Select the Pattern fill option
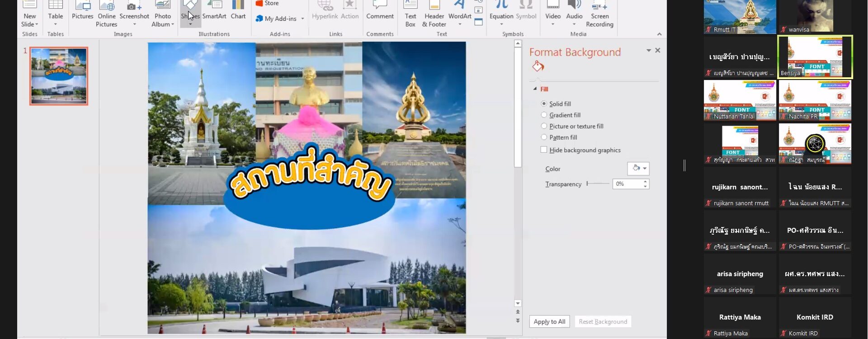The width and height of the screenshot is (868, 339). click(x=559, y=137)
